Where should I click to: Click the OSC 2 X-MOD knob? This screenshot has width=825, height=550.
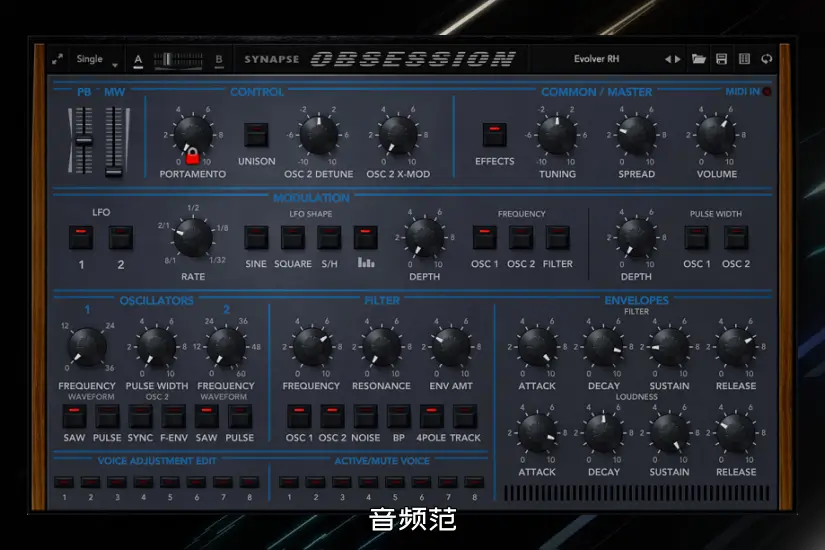[398, 135]
